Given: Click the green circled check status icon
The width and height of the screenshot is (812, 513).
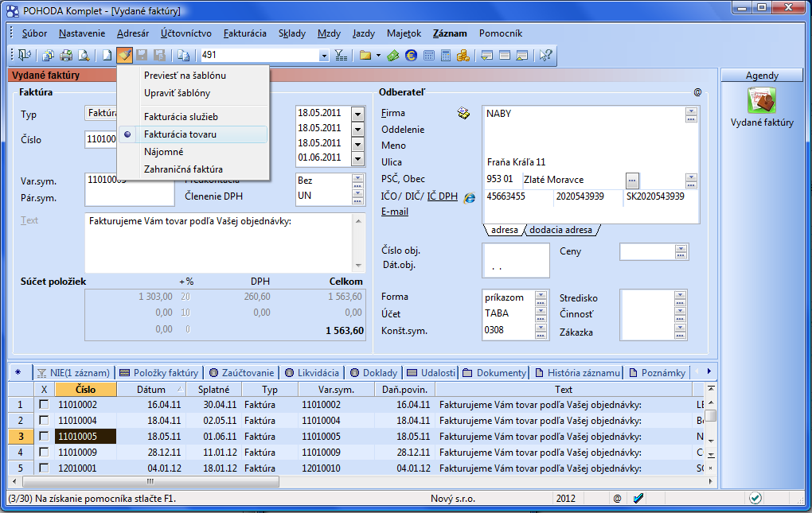Looking at the screenshot, I should (755, 498).
